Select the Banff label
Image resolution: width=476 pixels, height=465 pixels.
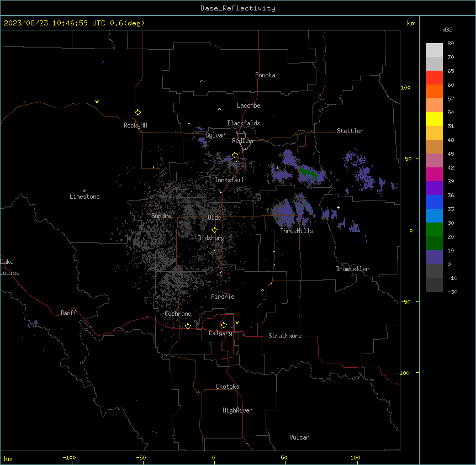(x=68, y=313)
